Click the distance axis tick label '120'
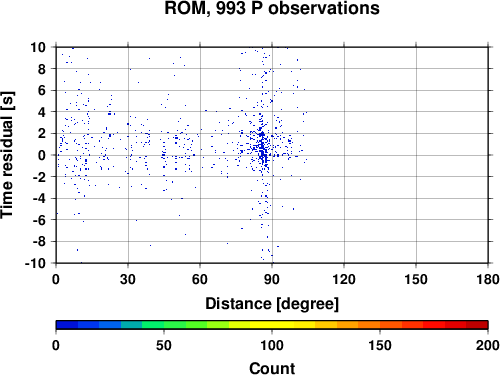Viewport: 500px width, 375px height. [x=344, y=279]
